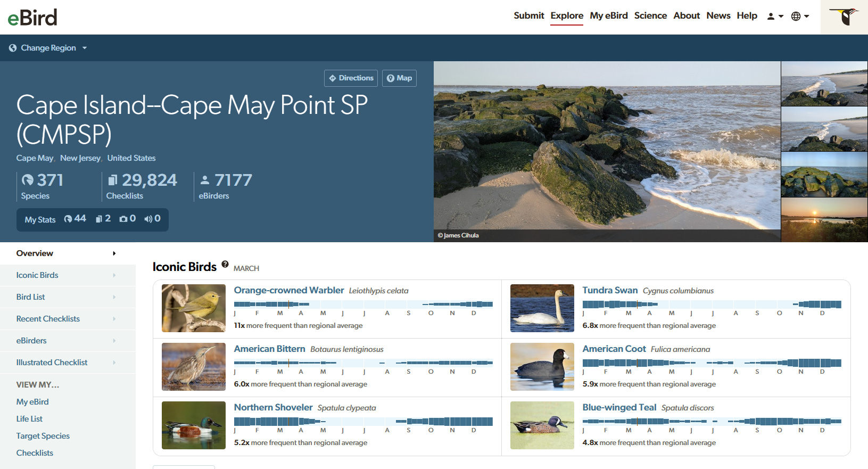Open the Science menu item
This screenshot has width=868, height=469.
650,15
